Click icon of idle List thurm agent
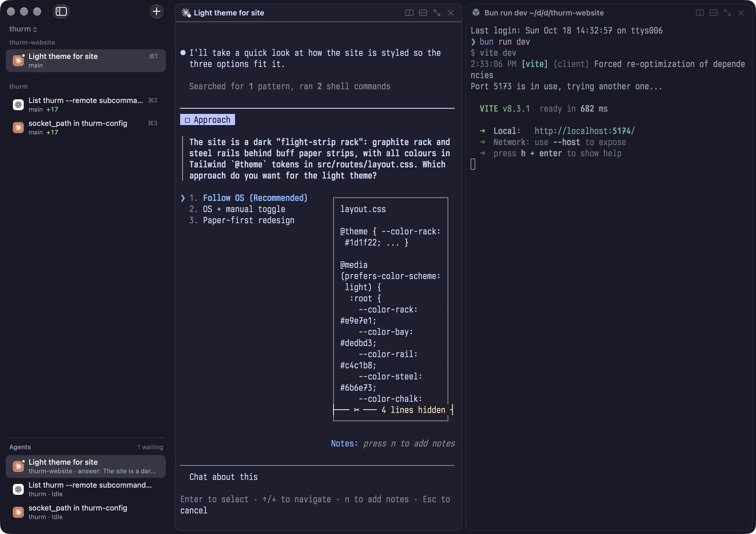Viewport: 756px width, 534px height. [18, 489]
